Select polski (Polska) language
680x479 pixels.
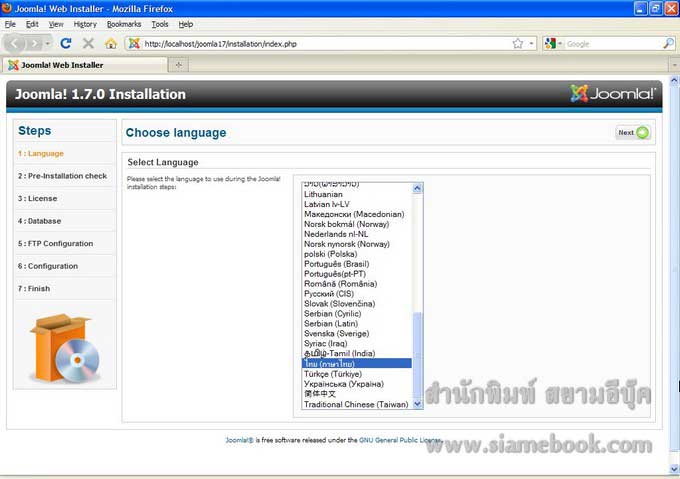[x=357, y=254]
